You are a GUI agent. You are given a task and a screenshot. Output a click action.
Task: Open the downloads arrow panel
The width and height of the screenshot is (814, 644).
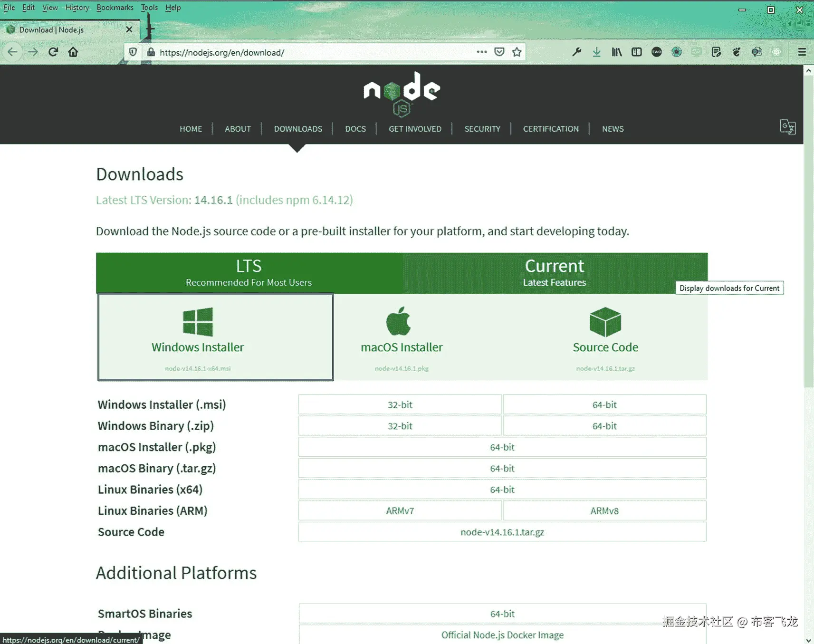coord(596,52)
